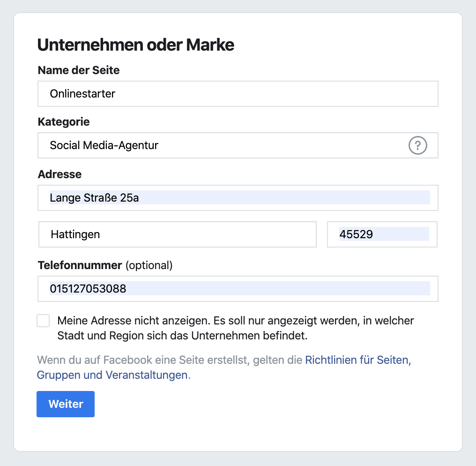Click the city field showing Hattingen
This screenshot has height=466, width=476.
point(178,234)
